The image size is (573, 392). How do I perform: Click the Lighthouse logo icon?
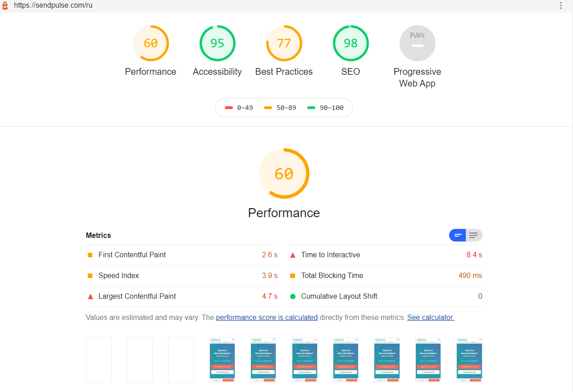(x=5, y=6)
